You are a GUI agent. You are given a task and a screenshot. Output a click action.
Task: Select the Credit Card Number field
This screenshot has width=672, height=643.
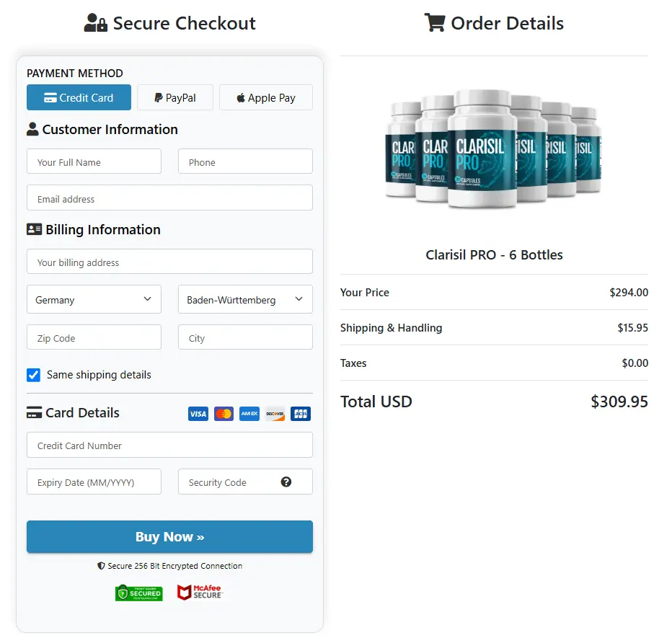169,445
